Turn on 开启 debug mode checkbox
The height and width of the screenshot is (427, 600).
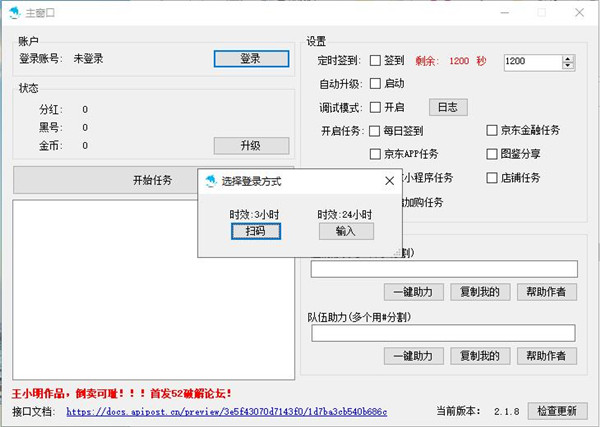coord(376,107)
